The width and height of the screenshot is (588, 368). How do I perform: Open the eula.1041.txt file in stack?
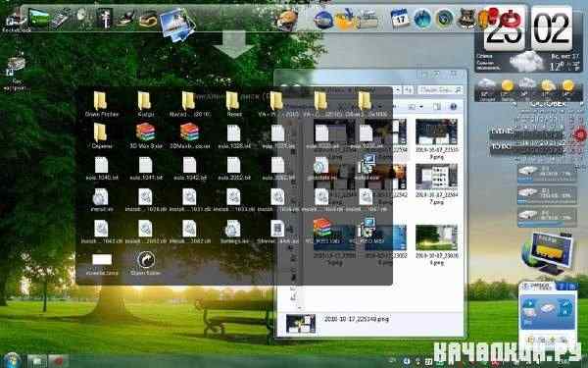coord(145,168)
